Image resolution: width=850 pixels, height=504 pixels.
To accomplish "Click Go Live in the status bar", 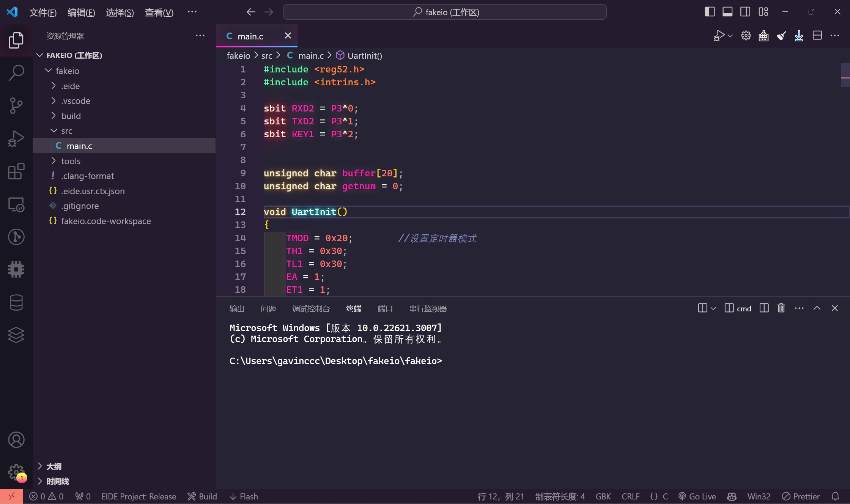I will pyautogui.click(x=697, y=496).
